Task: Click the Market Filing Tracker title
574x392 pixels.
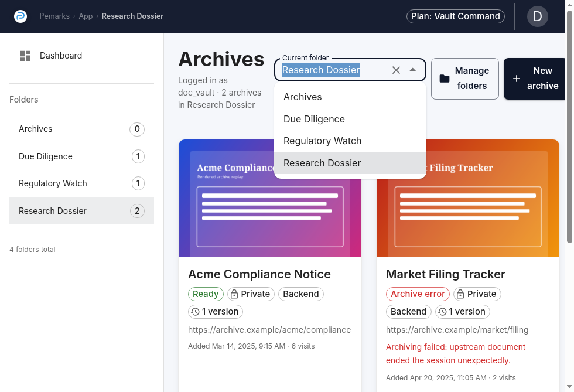Action: pos(446,274)
